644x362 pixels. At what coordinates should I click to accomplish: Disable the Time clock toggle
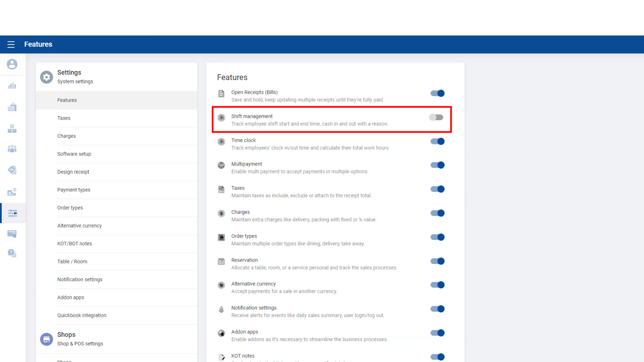(x=437, y=141)
